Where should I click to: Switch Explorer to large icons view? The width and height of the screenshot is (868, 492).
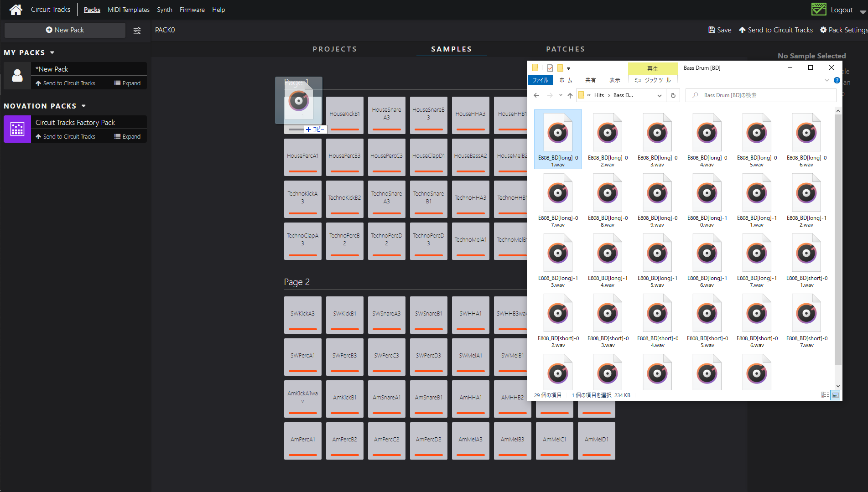[835, 395]
